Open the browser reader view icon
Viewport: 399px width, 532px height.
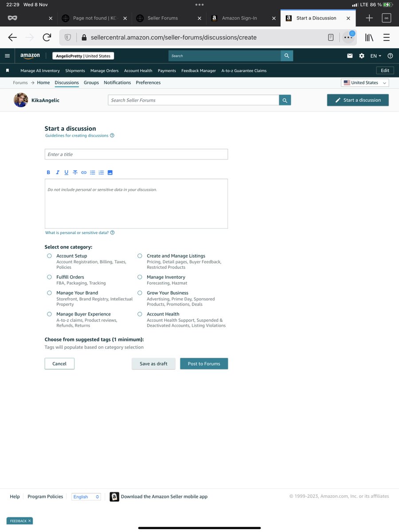tap(331, 38)
